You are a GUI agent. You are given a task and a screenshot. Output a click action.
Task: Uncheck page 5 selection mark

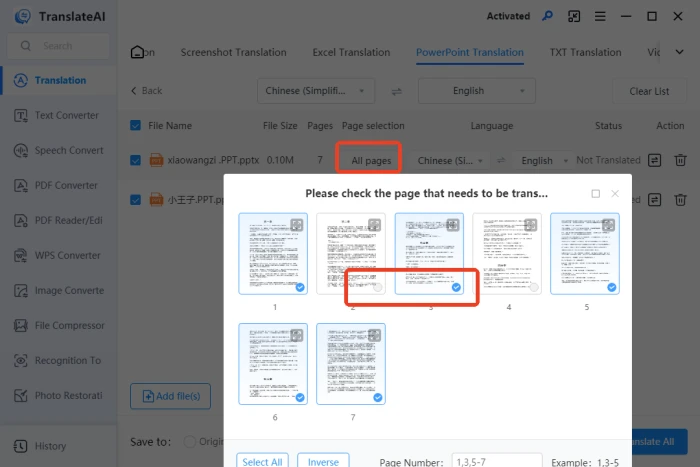coord(612,287)
